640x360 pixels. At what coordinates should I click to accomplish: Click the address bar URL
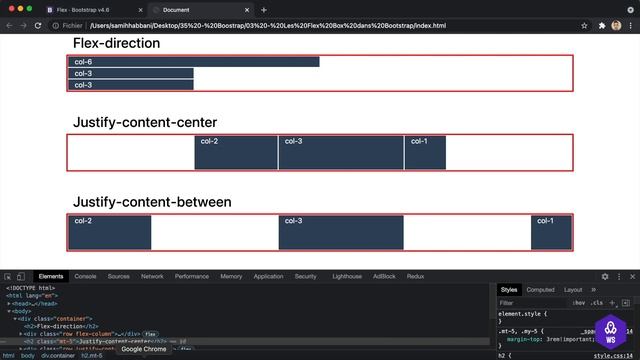[268, 26]
